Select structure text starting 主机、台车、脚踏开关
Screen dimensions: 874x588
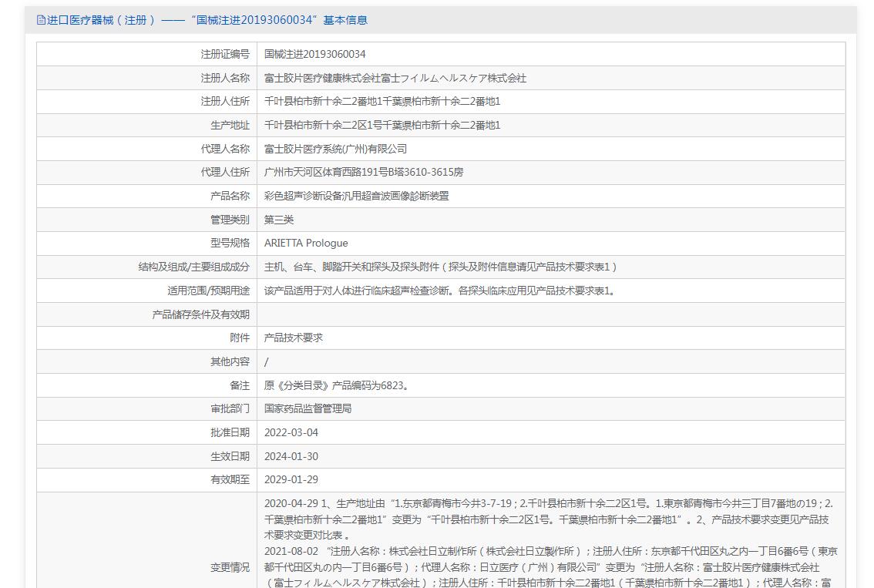coord(440,267)
